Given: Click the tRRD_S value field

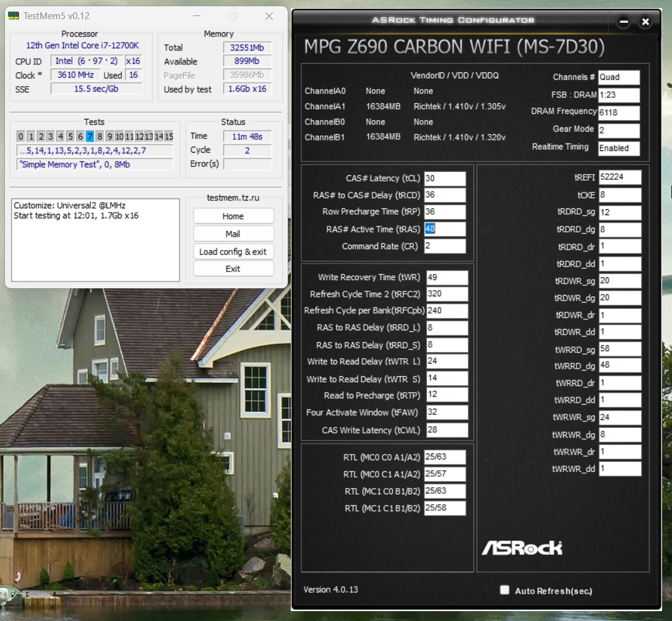Looking at the screenshot, I should click(447, 345).
